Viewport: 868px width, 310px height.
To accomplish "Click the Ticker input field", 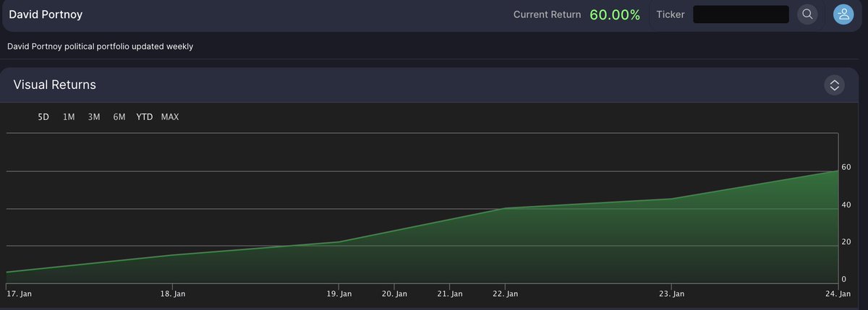I will tap(741, 14).
